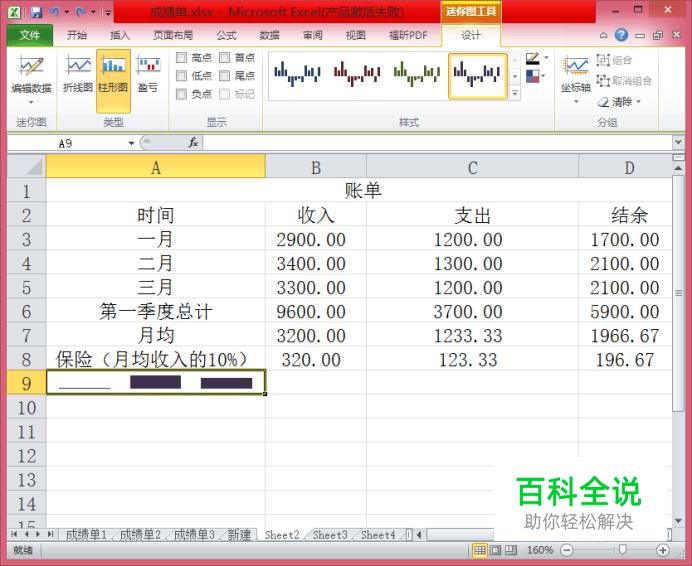
Task: Open the Axis dropdown arrow
Action: click(x=575, y=102)
